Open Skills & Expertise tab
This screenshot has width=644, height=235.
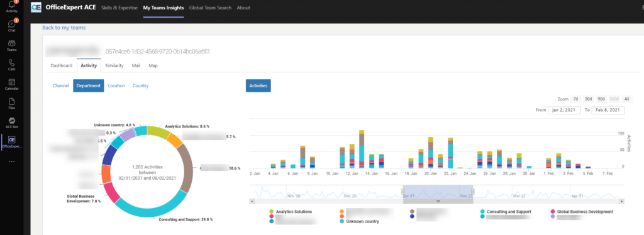(119, 8)
